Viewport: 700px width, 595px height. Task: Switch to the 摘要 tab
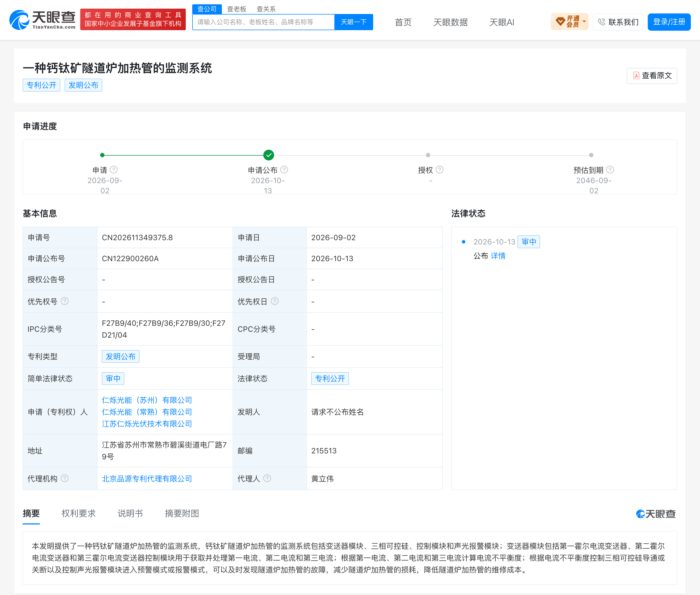(x=31, y=513)
